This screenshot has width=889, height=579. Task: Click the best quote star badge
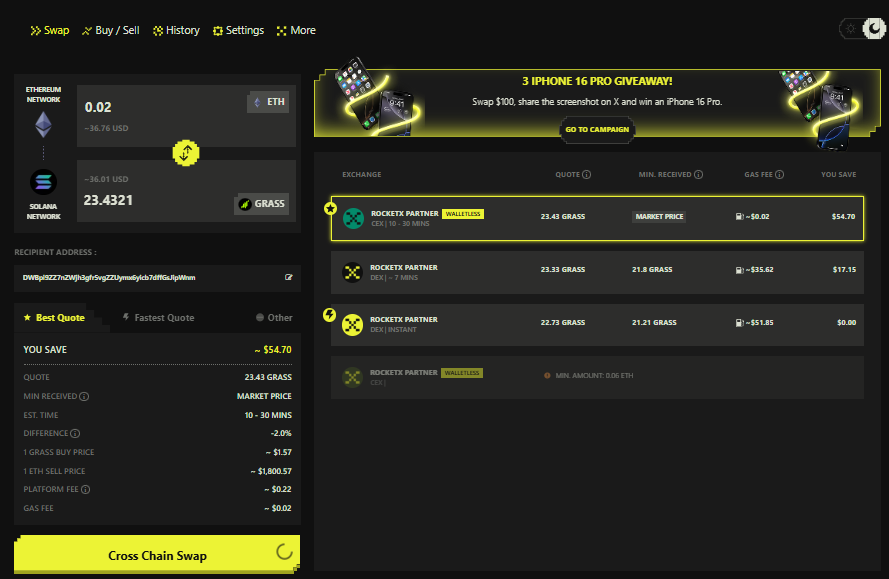click(331, 209)
